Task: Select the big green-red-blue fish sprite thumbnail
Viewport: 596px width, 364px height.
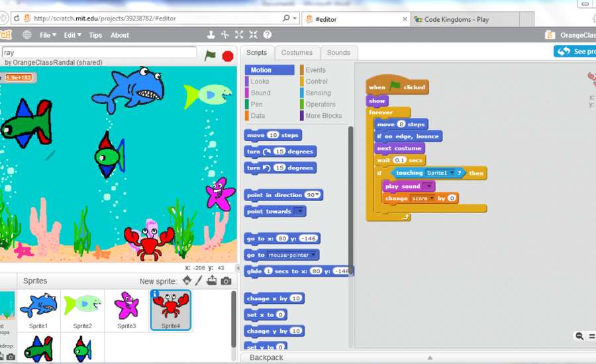Action: pyautogui.click(x=38, y=348)
